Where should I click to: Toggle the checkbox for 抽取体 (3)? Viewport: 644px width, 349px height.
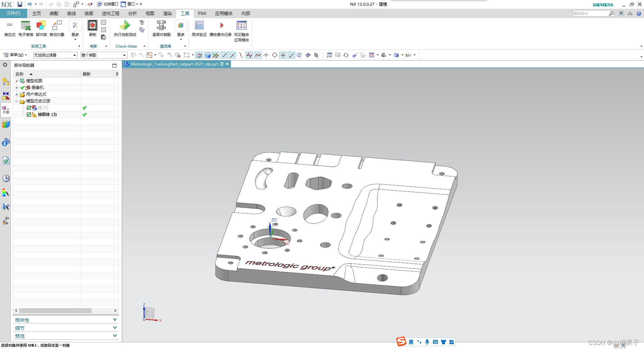(29, 115)
